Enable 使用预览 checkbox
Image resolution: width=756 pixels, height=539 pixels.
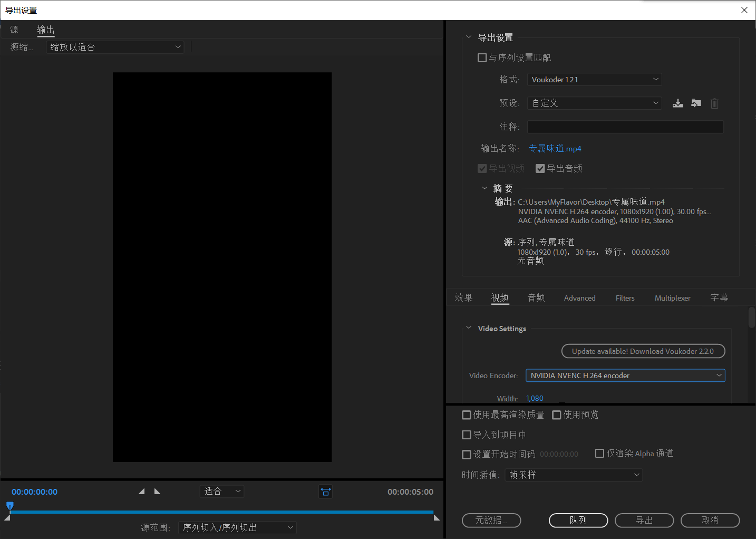point(556,415)
